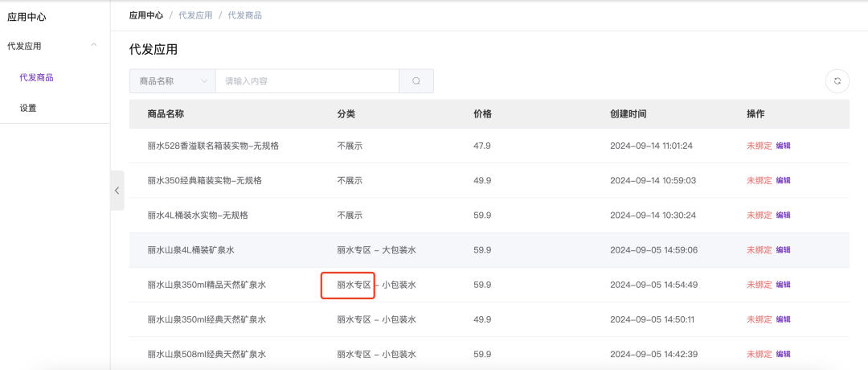
Task: Edit 丽水528香溢联名箱装实物-无规格 row
Action: (784, 146)
